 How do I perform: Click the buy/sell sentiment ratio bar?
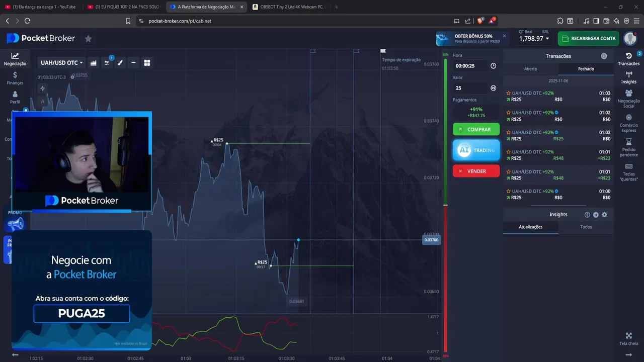(x=445, y=205)
